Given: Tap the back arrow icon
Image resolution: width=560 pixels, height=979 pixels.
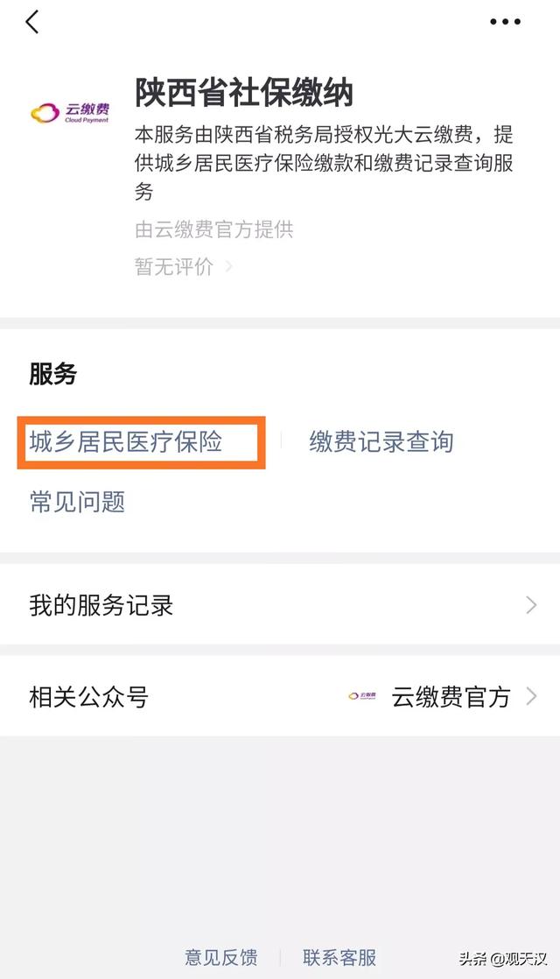Looking at the screenshot, I should tap(32, 22).
